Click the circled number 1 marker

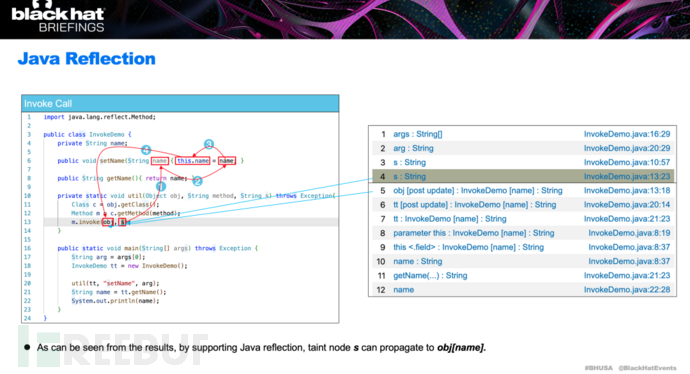(161, 187)
